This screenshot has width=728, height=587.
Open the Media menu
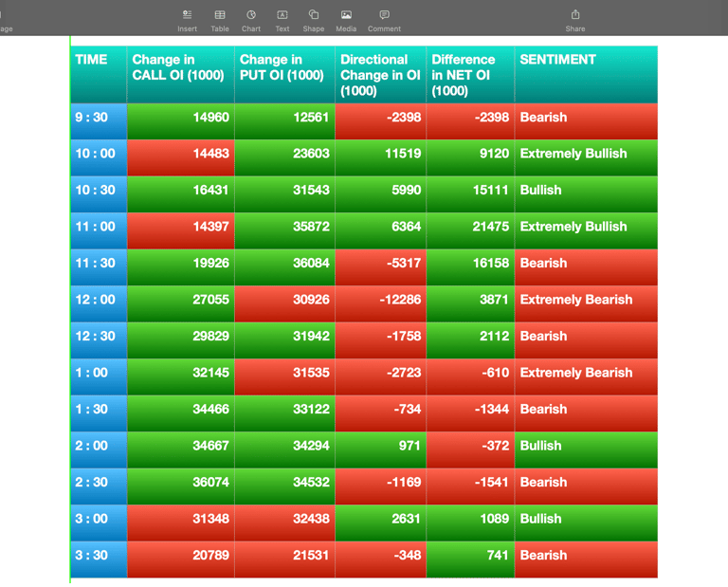point(346,21)
